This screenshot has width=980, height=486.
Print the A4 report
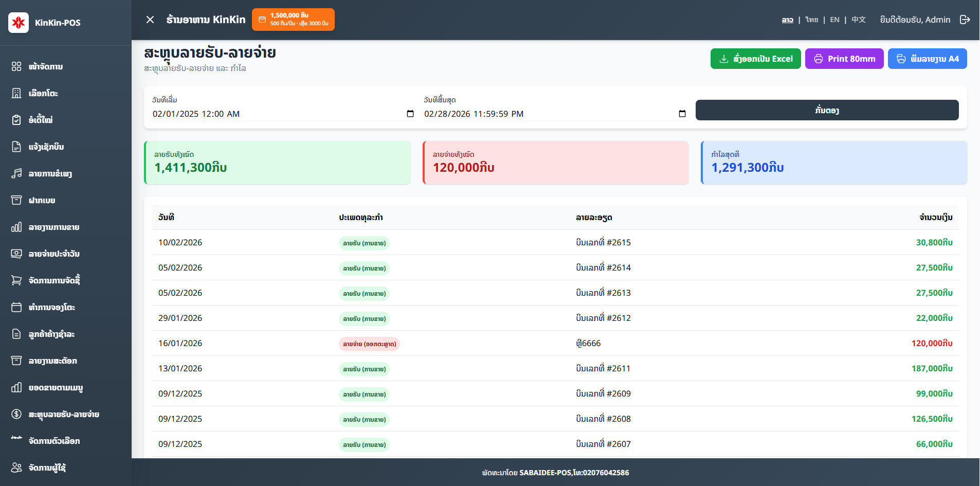927,59
